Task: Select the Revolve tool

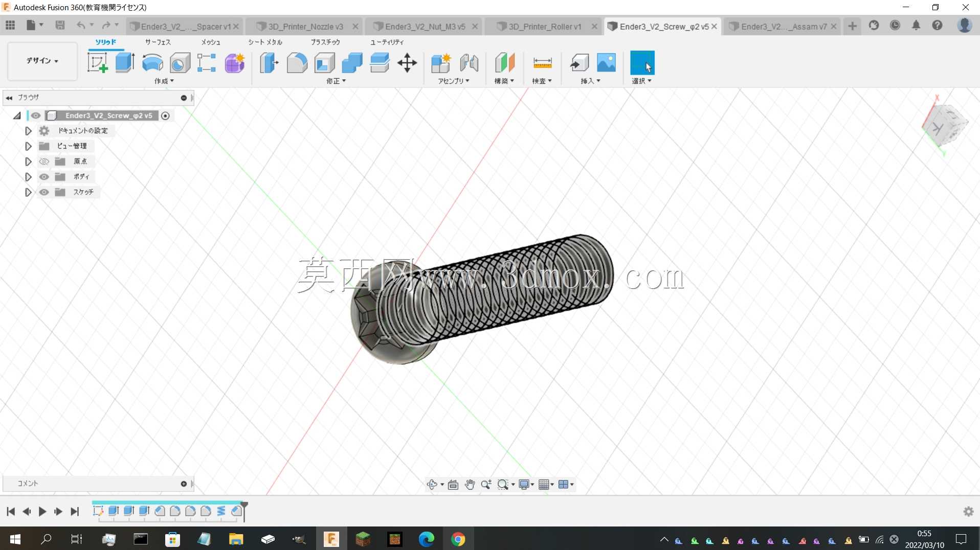Action: point(152,63)
